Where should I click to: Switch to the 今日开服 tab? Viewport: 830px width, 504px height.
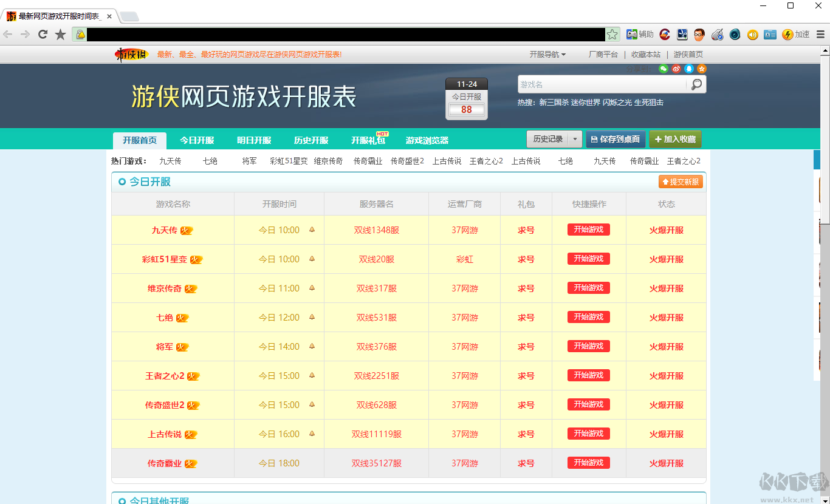[x=196, y=140]
